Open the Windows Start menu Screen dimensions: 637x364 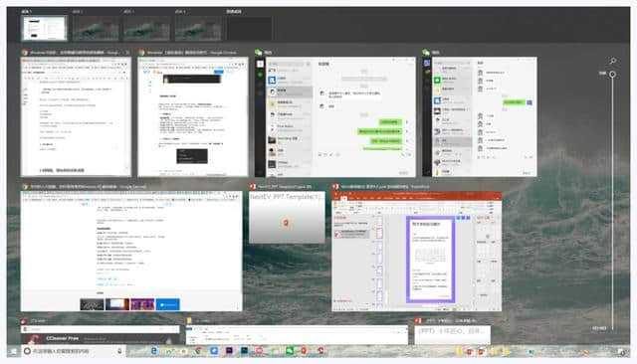point(13,351)
